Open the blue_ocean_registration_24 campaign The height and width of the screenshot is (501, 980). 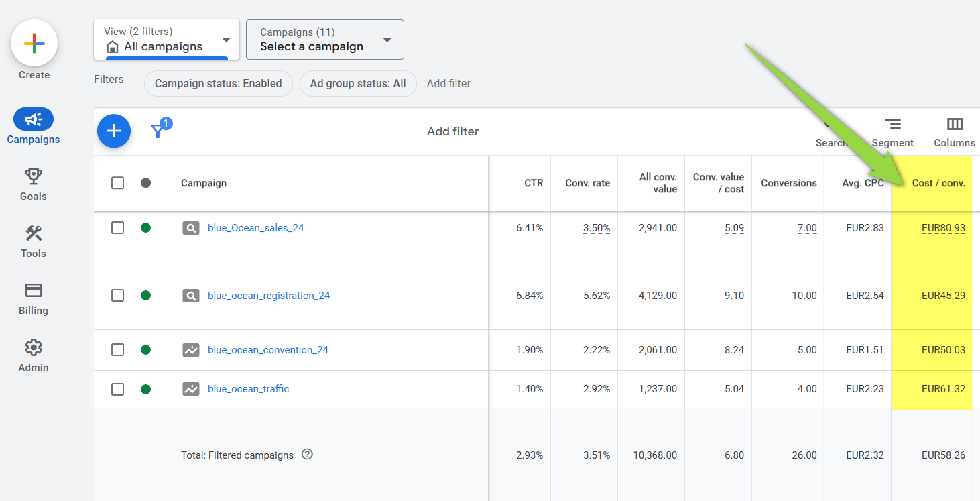268,295
